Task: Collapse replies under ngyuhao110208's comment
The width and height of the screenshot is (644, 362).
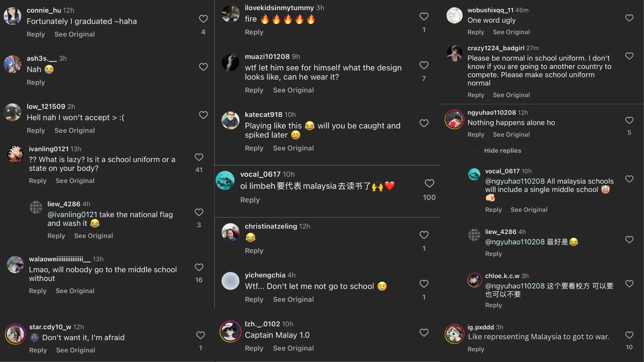Action: tap(502, 150)
